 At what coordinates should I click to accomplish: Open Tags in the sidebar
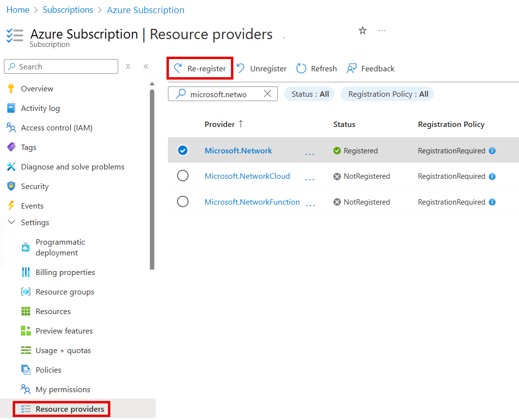(28, 147)
